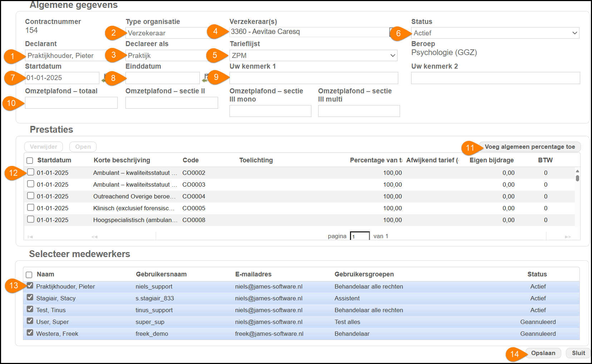Click the orange step marker numbered 14

[514, 354]
